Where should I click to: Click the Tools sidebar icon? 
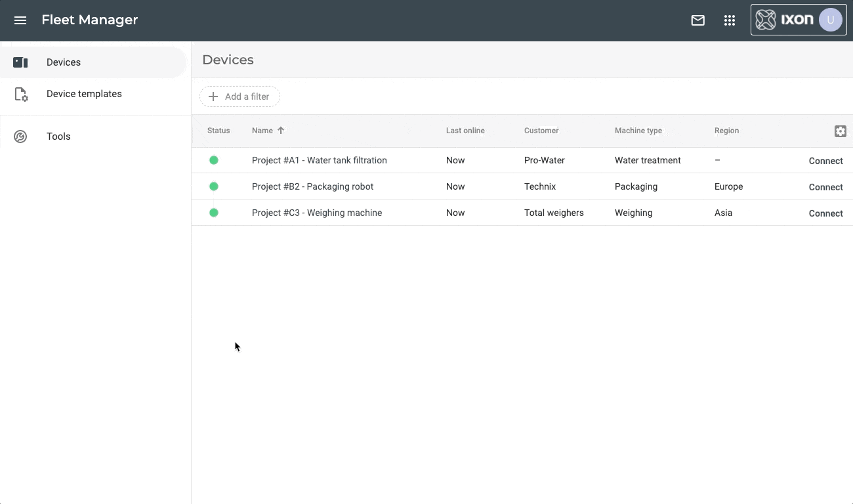tap(20, 136)
